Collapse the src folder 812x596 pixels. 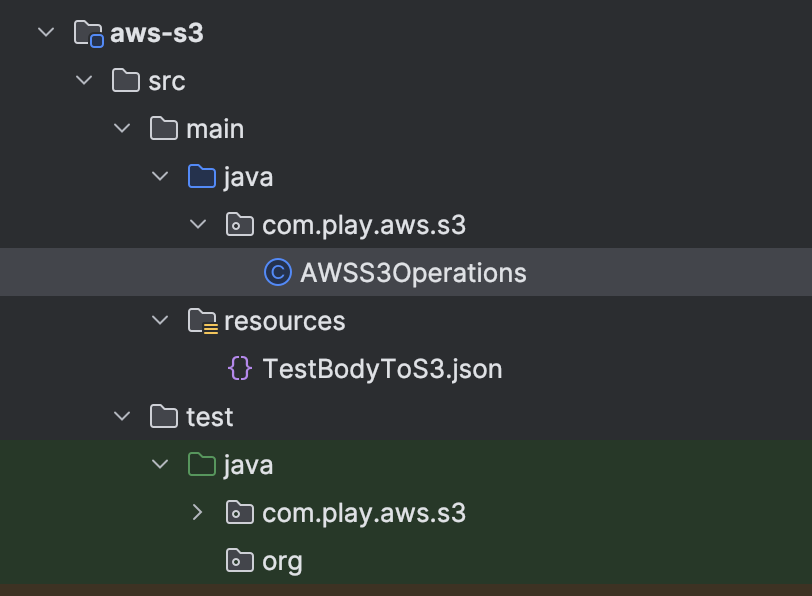coord(84,80)
